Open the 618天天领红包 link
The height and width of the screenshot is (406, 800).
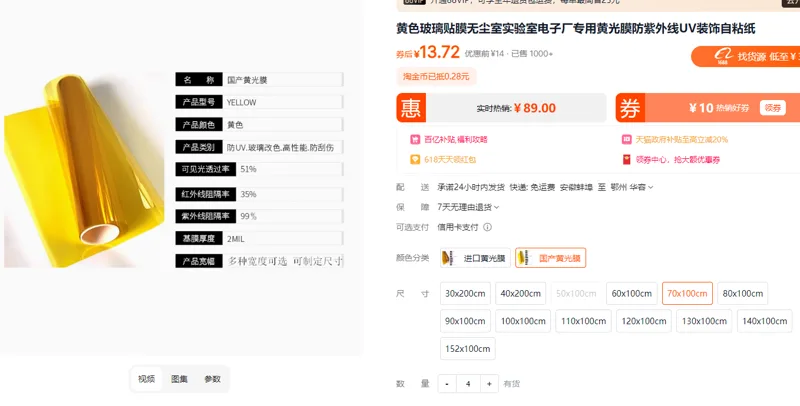point(450,160)
